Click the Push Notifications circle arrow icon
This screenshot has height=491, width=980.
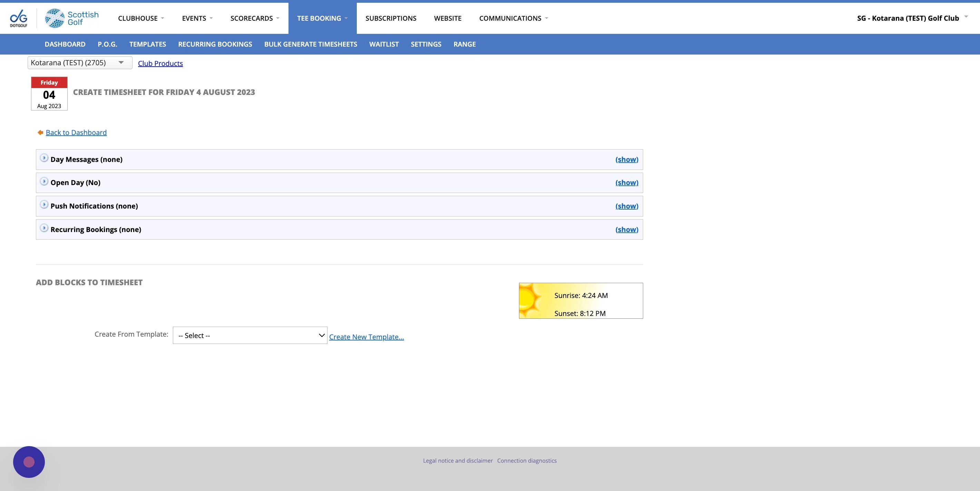(44, 205)
